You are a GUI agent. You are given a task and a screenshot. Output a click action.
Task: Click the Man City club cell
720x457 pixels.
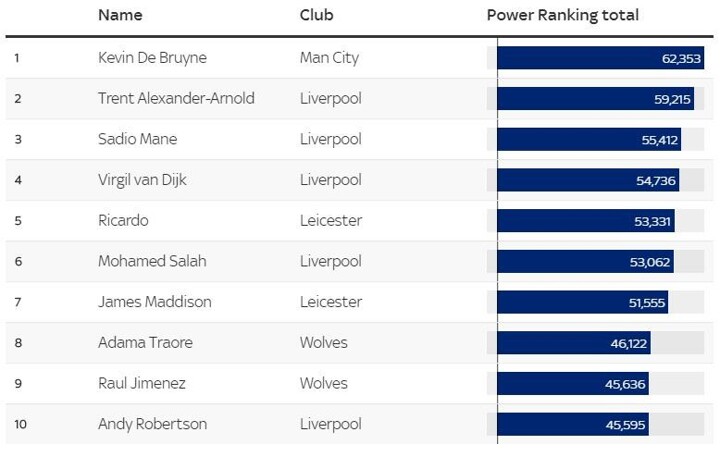[329, 58]
